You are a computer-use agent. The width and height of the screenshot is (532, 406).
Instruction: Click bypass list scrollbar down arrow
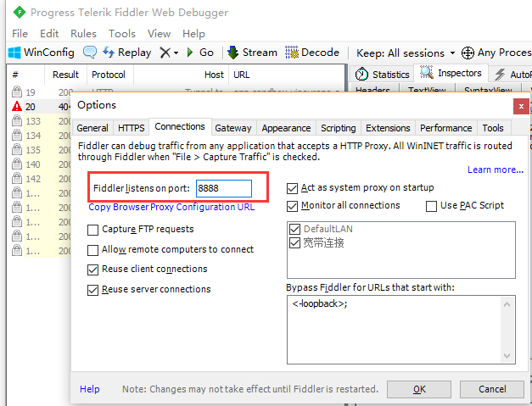(507, 356)
